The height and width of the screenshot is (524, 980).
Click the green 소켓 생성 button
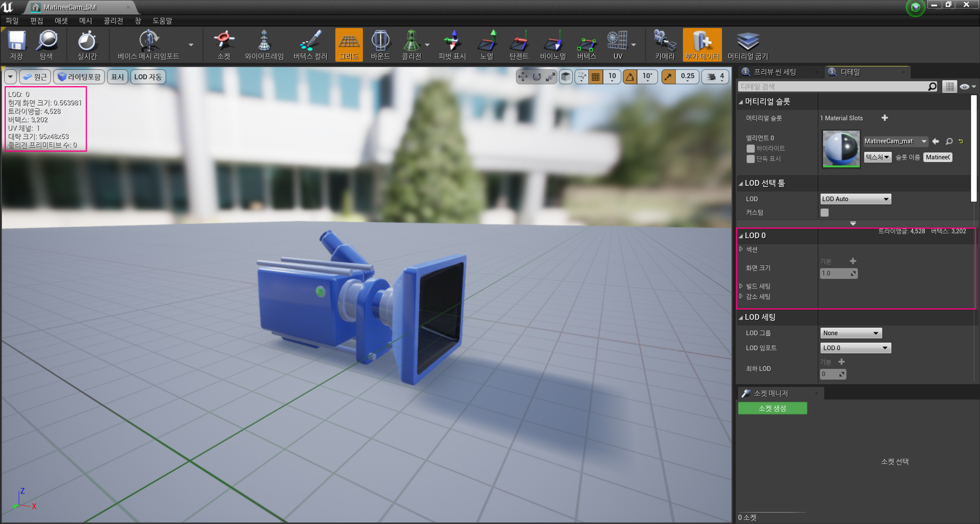point(772,408)
